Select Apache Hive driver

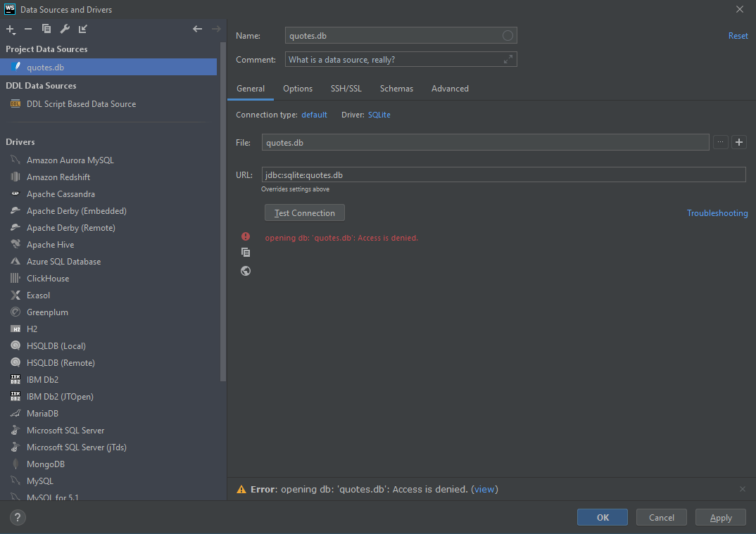click(108, 244)
